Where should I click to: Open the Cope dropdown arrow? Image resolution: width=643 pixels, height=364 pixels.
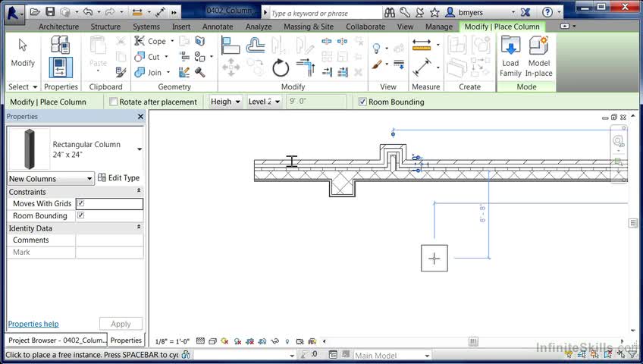coord(172,41)
